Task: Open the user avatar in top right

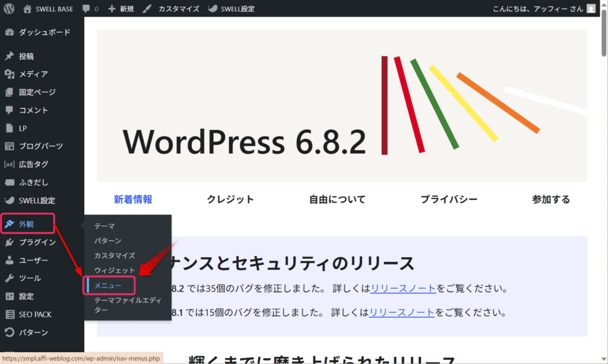Action: click(591, 8)
